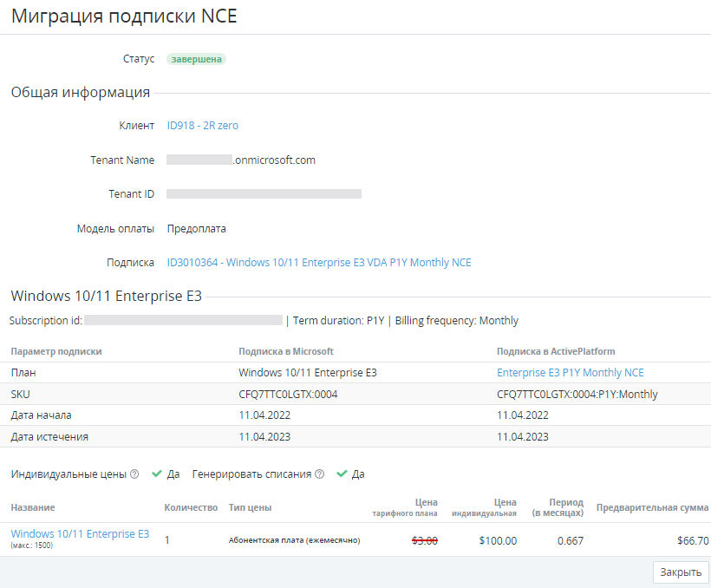
Task: Click the strikethrough plan price $3.00
Action: click(425, 540)
